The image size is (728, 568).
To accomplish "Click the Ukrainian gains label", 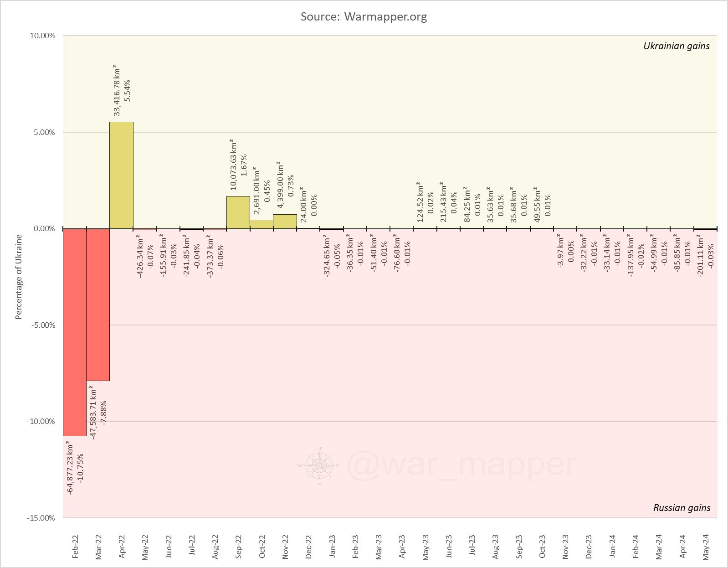I will click(677, 46).
